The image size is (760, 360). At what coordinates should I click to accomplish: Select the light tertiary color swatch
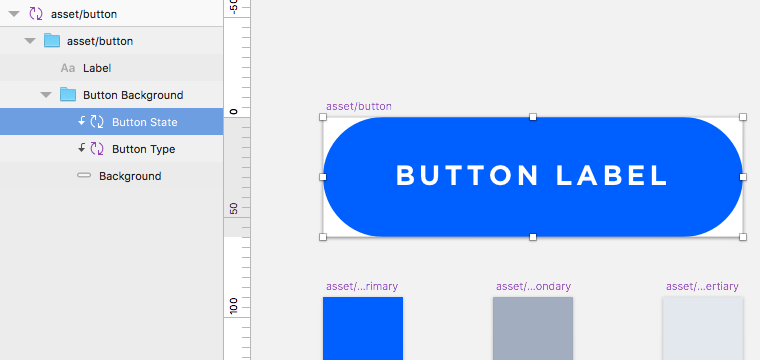(703, 329)
